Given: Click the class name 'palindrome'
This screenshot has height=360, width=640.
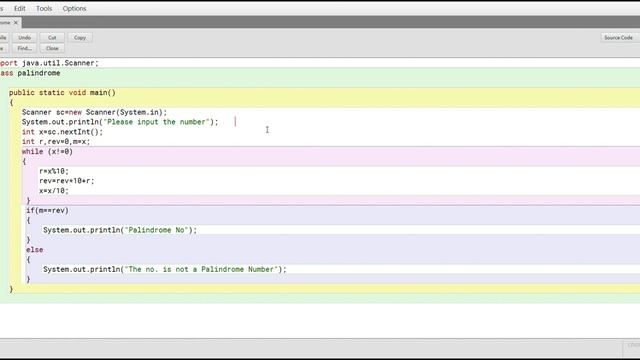Looking at the screenshot, I should pyautogui.click(x=39, y=73).
